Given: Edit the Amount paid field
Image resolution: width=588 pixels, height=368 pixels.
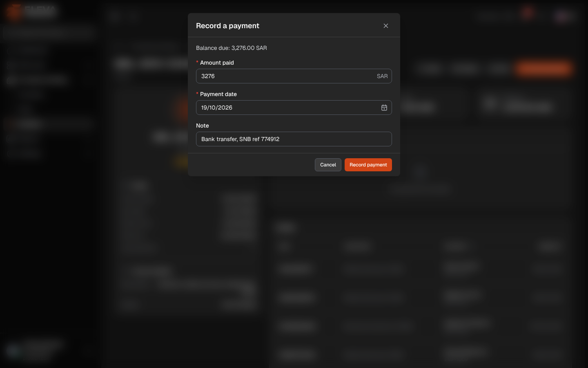Looking at the screenshot, I should click(294, 76).
